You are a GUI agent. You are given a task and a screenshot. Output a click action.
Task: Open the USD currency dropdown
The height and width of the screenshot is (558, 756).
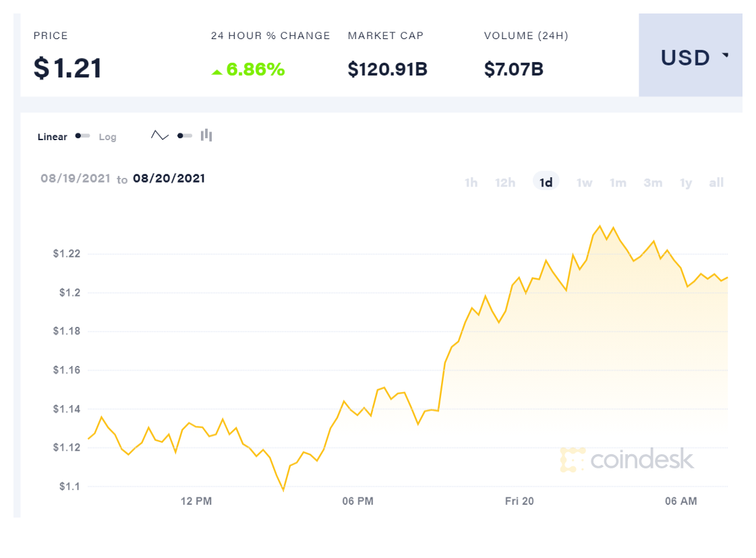click(x=690, y=58)
